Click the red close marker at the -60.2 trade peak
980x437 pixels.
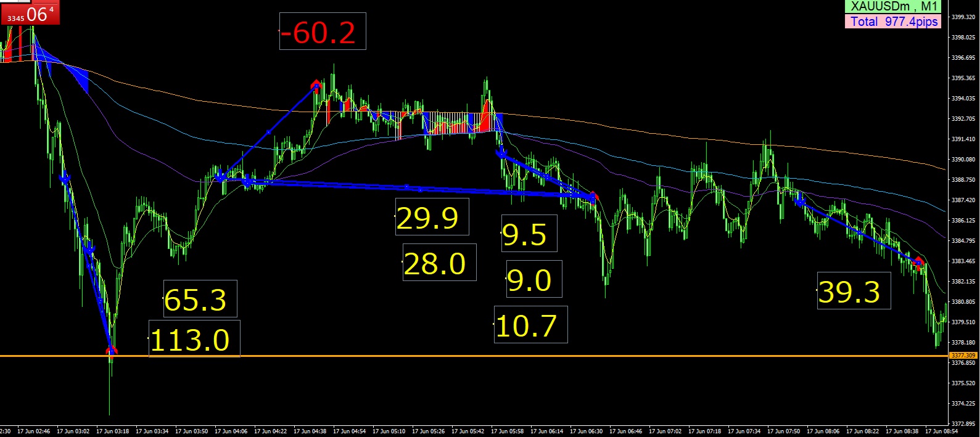[316, 84]
